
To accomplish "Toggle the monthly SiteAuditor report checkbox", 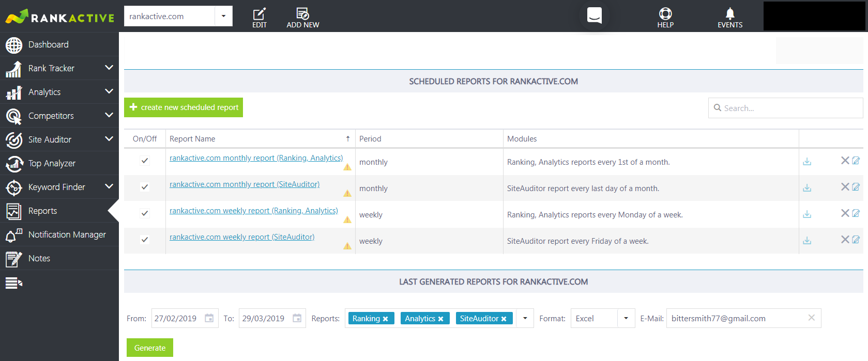I will tap(145, 187).
